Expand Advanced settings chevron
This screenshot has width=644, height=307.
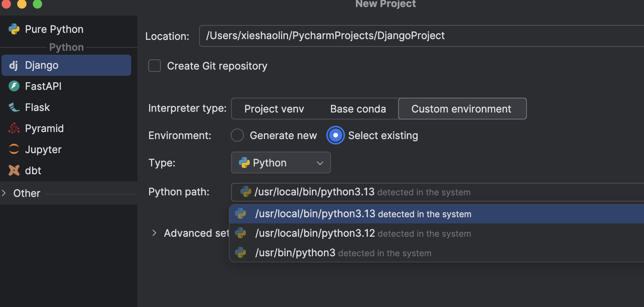(x=154, y=233)
